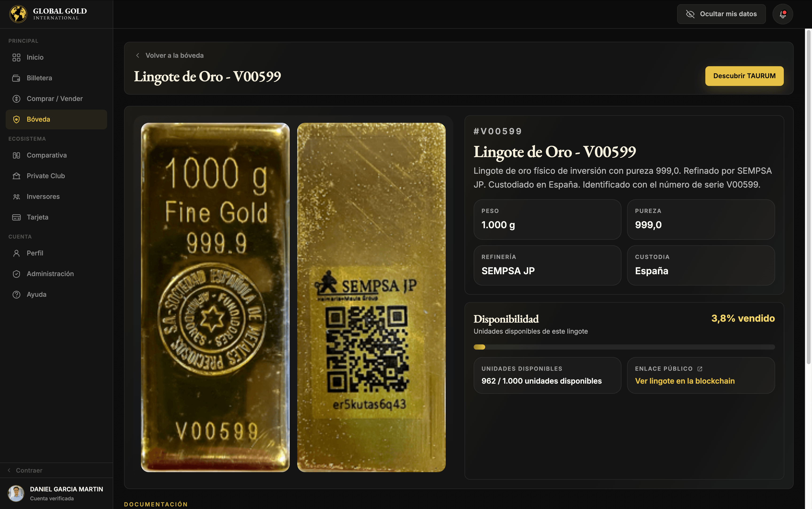The height and width of the screenshot is (509, 812).
Task: Click the PUREZA 999,0 card
Action: pyautogui.click(x=701, y=220)
